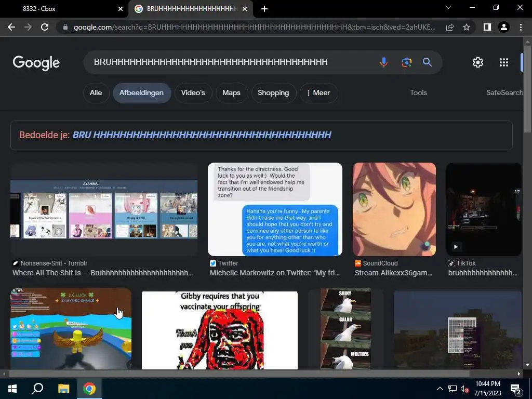
Task: Open Stream Alikexx36gam SoundCloud link
Action: (394, 273)
